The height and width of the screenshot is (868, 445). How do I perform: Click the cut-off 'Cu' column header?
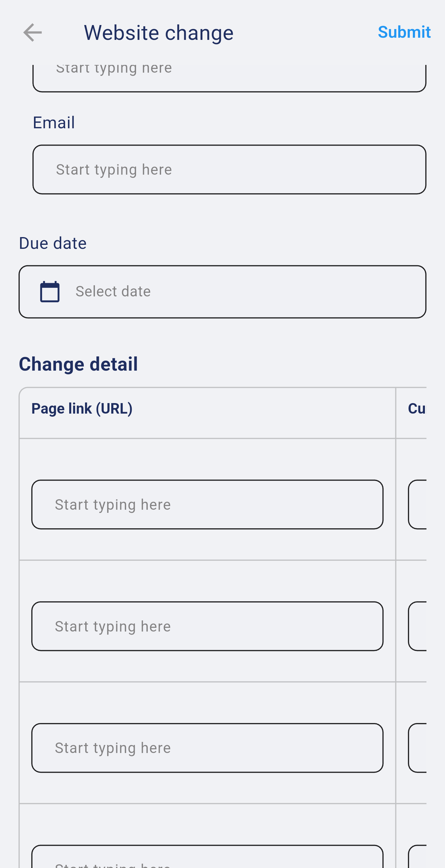pos(417,409)
